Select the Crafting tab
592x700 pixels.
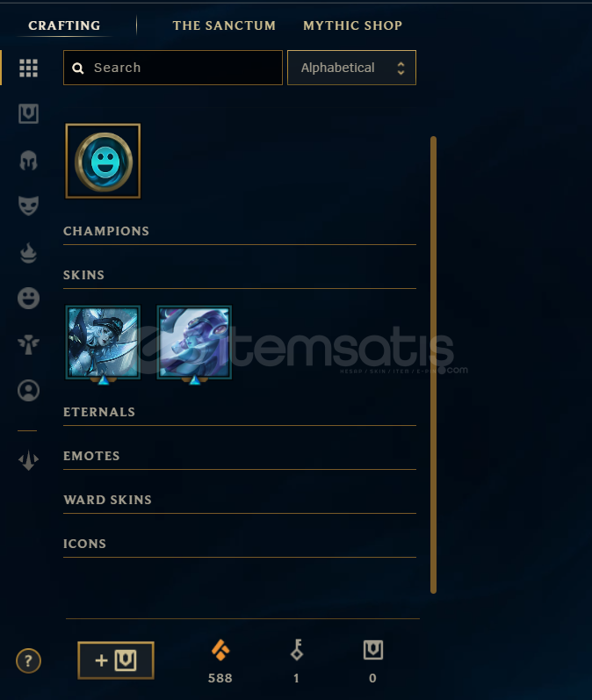[64, 25]
